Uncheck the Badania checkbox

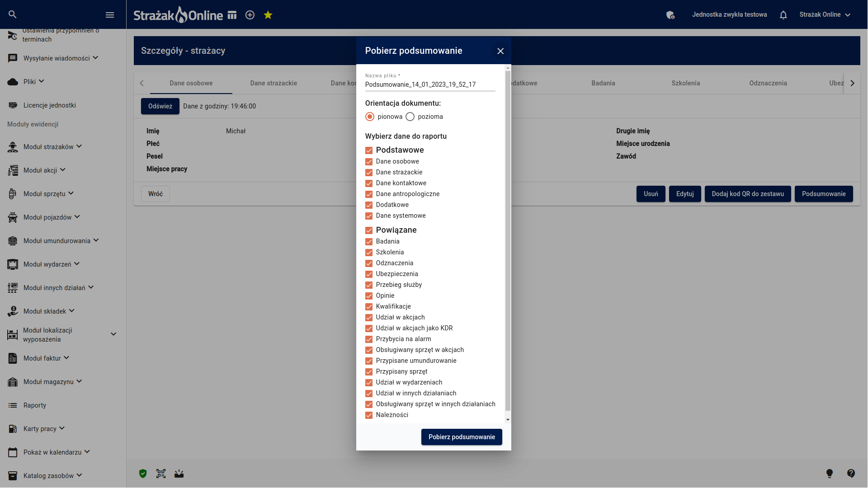[x=369, y=241]
